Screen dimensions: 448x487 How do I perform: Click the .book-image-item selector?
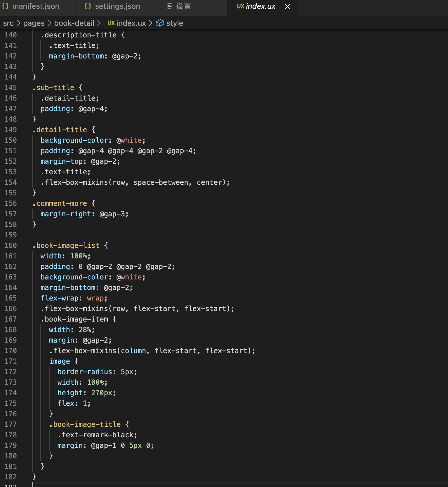pyautogui.click(x=74, y=319)
